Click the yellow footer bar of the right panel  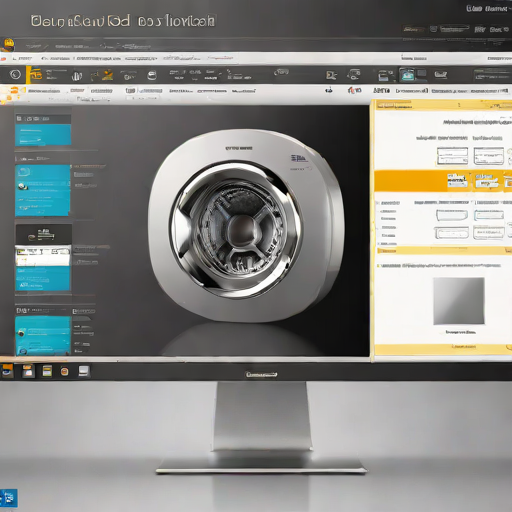[443, 347]
